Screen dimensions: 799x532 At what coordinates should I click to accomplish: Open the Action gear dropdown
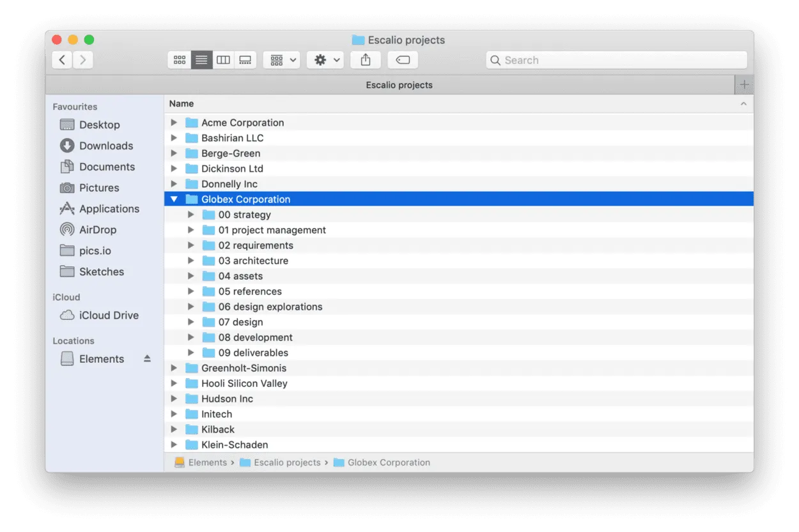click(x=325, y=59)
